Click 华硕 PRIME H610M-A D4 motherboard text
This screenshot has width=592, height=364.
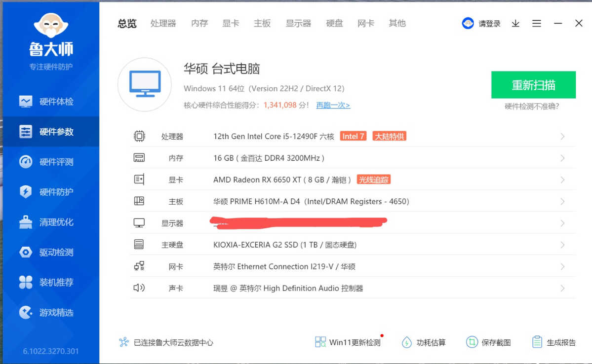click(x=311, y=201)
